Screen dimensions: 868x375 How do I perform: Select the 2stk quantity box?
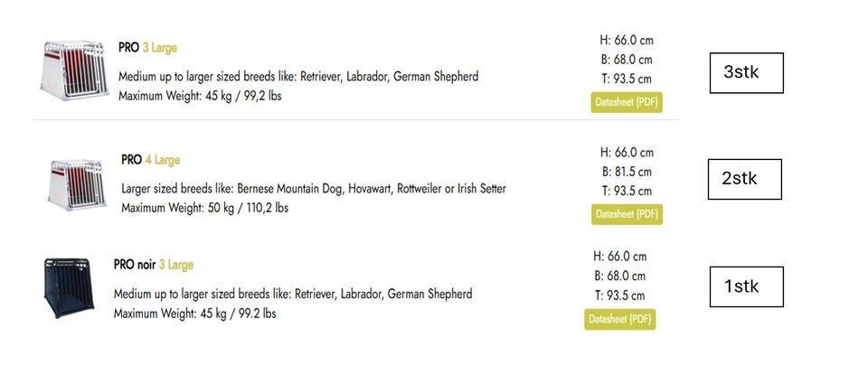[744, 179]
